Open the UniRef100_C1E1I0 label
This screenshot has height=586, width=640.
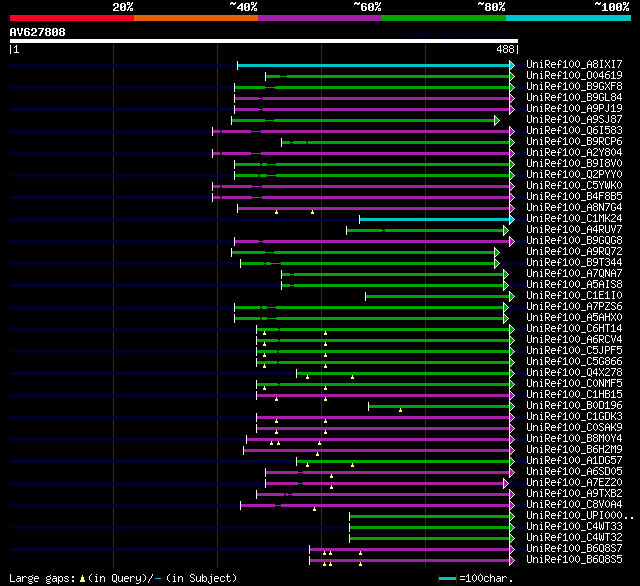[x=574, y=296]
